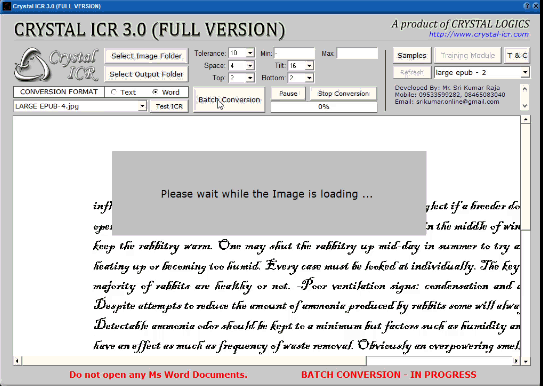
Task: Open the Bottom value dropdown
Action: (309, 78)
